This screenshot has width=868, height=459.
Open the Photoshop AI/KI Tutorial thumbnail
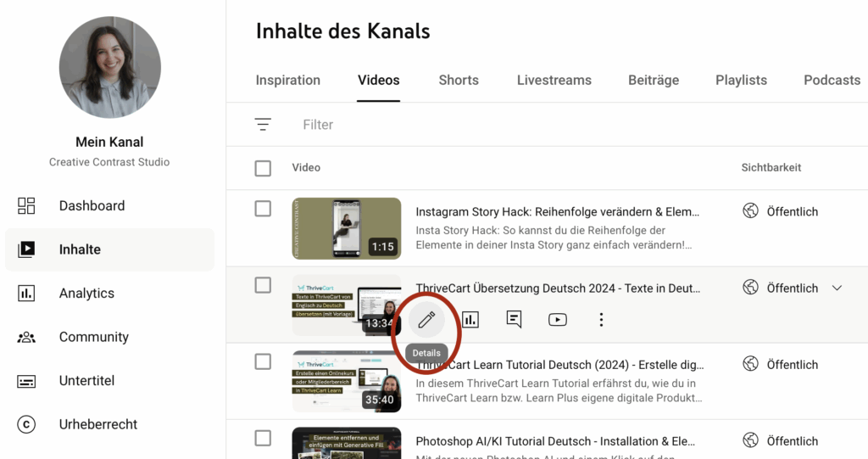point(347,443)
